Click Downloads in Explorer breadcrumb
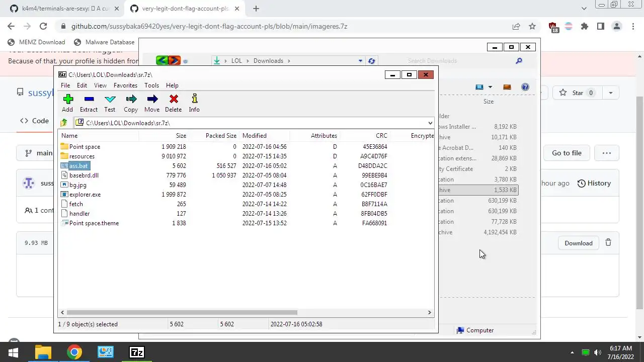 (x=268, y=61)
